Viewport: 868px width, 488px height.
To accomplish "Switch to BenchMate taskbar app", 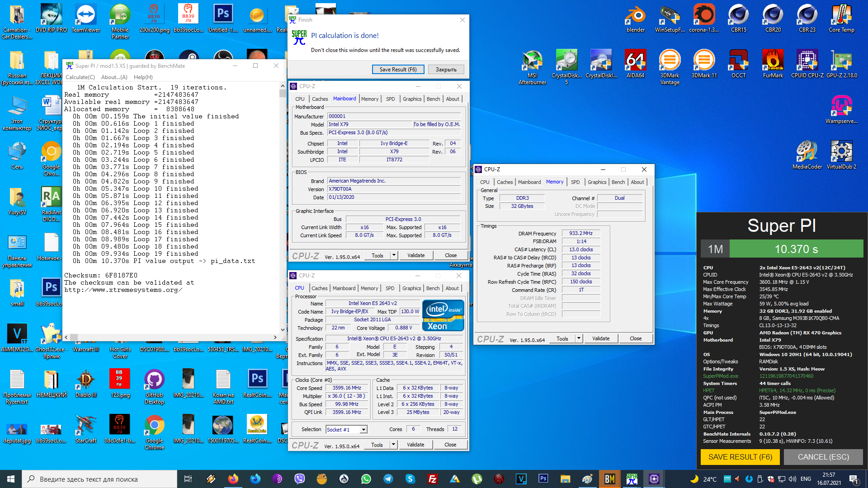I will point(610,479).
